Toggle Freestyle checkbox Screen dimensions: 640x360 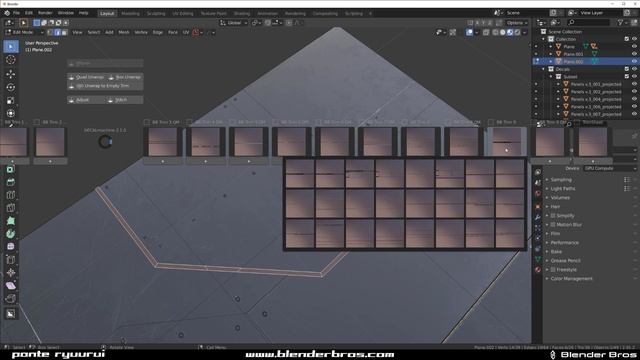click(553, 269)
